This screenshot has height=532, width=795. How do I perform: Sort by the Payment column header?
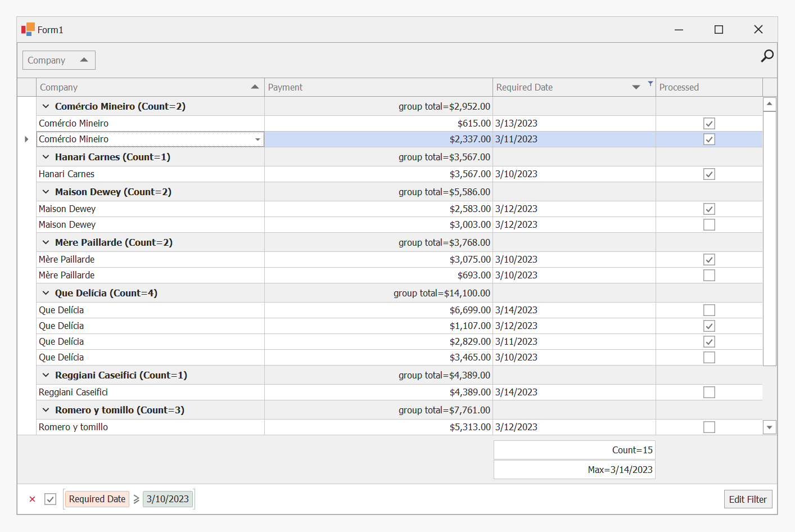378,87
